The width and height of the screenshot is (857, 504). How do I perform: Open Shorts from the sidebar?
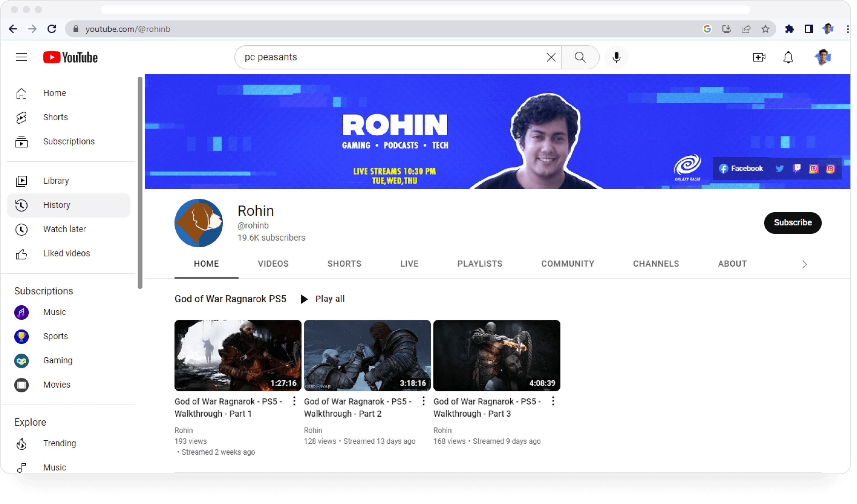(x=55, y=117)
